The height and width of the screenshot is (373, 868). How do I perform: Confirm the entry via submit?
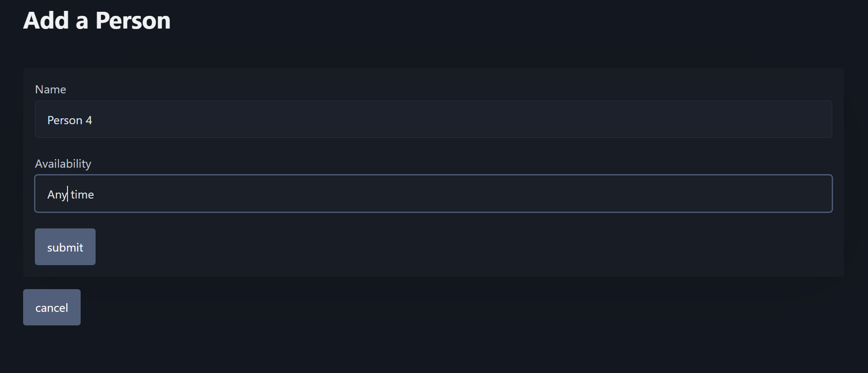[65, 247]
